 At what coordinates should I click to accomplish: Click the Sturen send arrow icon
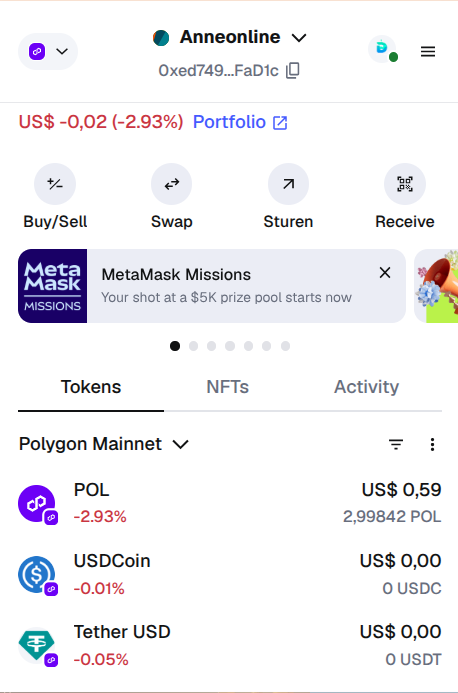[288, 184]
